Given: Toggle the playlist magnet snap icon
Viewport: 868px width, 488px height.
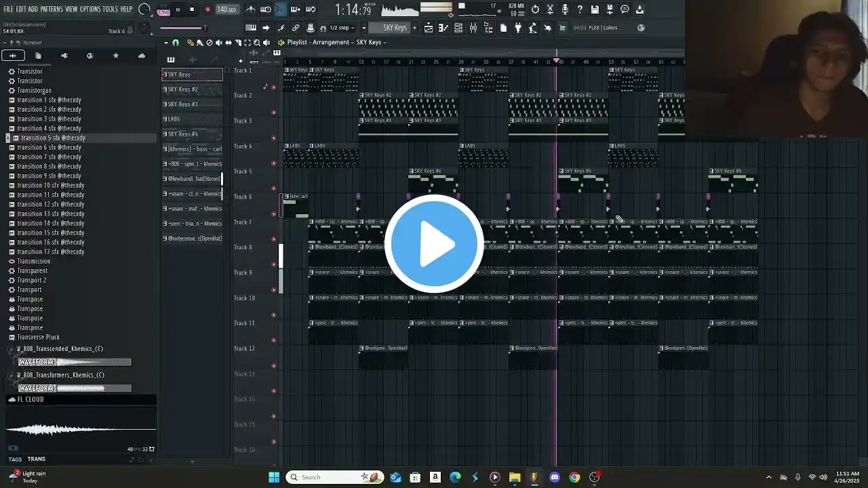Looking at the screenshot, I should pyautogui.click(x=176, y=42).
